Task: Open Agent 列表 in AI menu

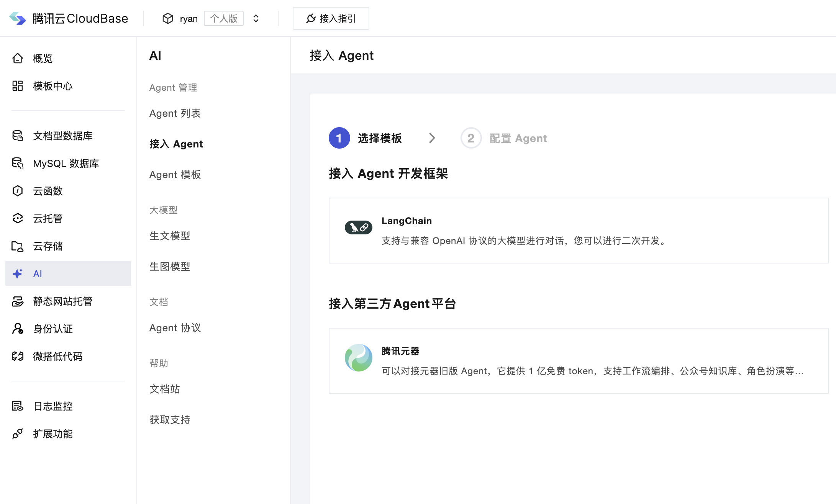Action: pos(175,113)
